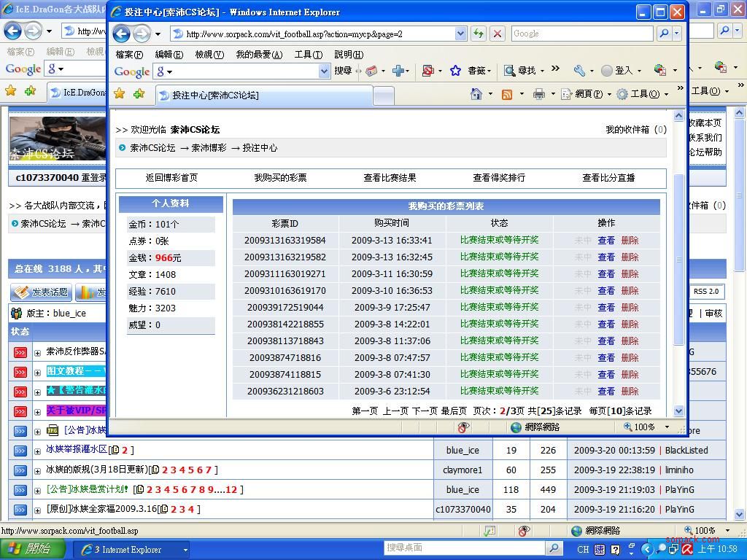747x560 pixels.
Task: Go to next page via 下一页 link
Action: [425, 411]
